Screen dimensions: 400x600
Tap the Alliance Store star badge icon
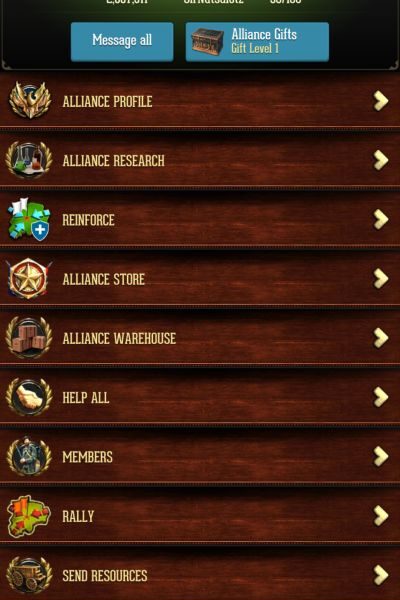29,279
